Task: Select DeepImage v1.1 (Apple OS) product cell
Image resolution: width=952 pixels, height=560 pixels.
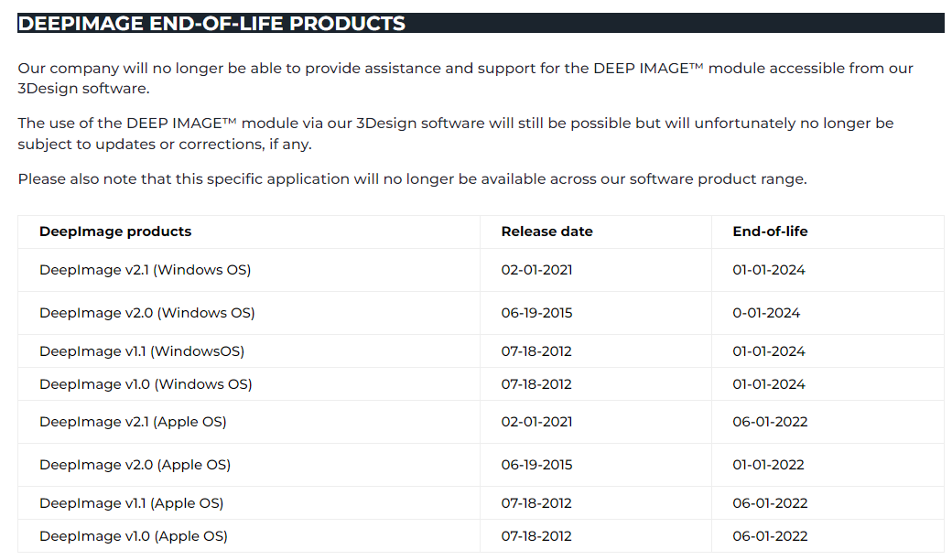Action: pos(131,503)
